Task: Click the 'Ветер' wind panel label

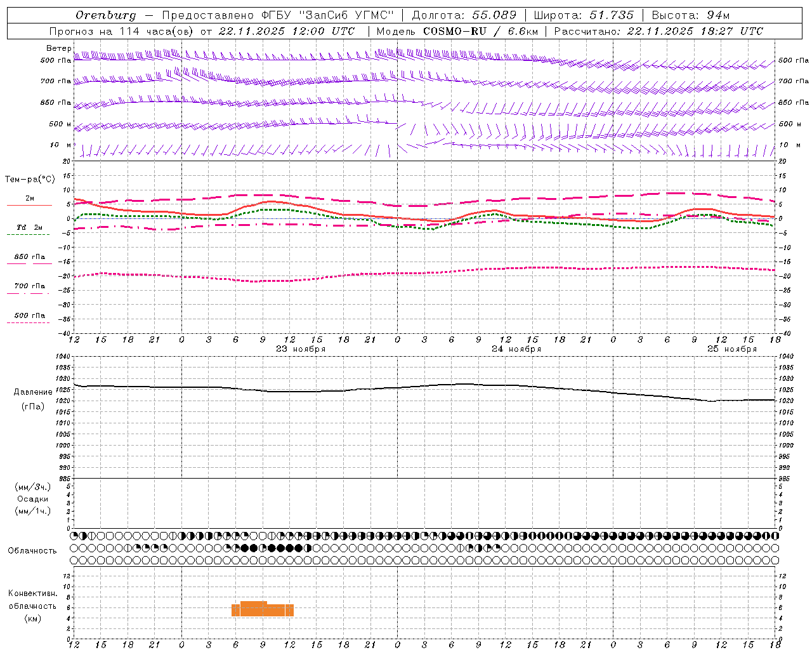Action: coord(58,48)
